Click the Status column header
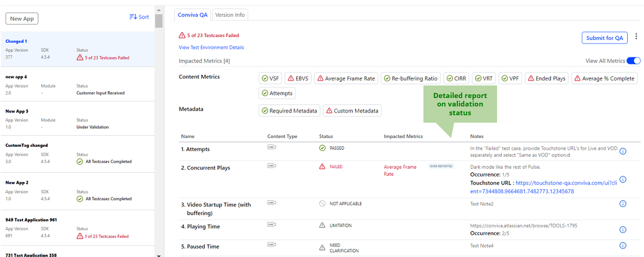644x257 pixels. pos(325,136)
